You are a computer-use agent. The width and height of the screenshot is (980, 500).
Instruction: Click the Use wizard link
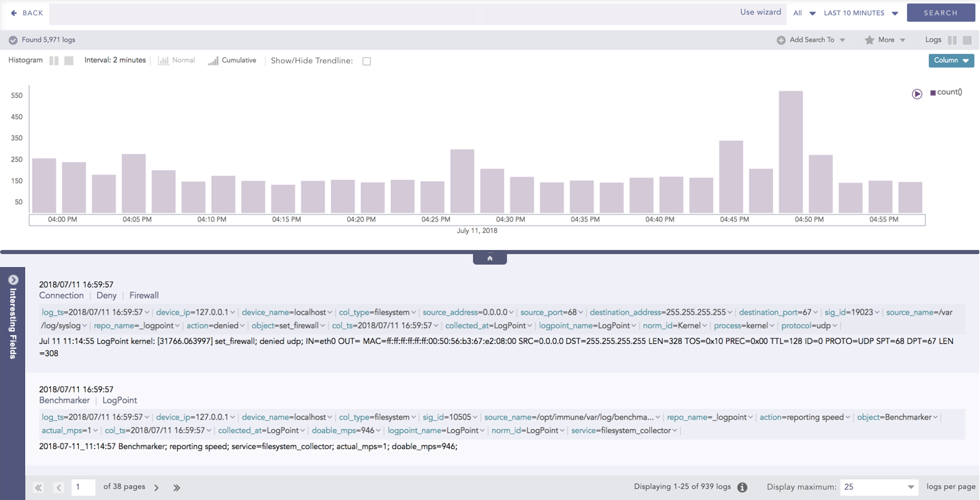[x=760, y=12]
